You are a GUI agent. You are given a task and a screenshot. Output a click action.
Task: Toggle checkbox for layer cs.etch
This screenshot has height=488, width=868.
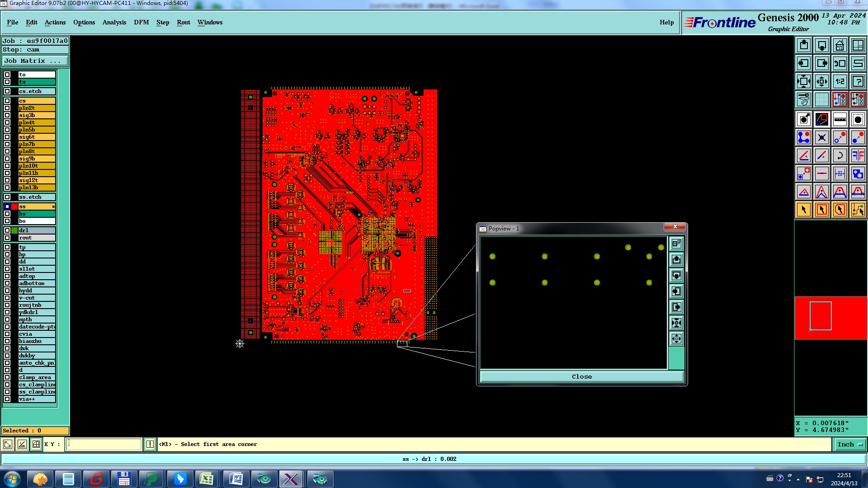point(7,91)
